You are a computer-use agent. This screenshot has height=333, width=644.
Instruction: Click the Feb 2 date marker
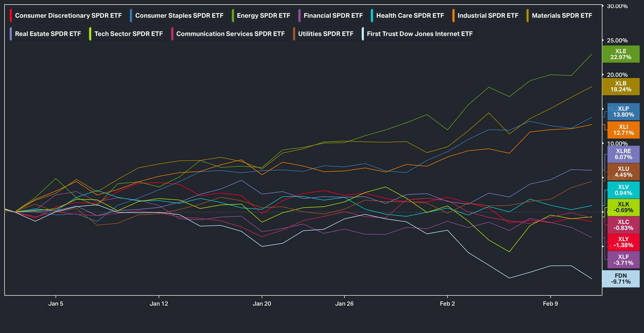coord(447,303)
